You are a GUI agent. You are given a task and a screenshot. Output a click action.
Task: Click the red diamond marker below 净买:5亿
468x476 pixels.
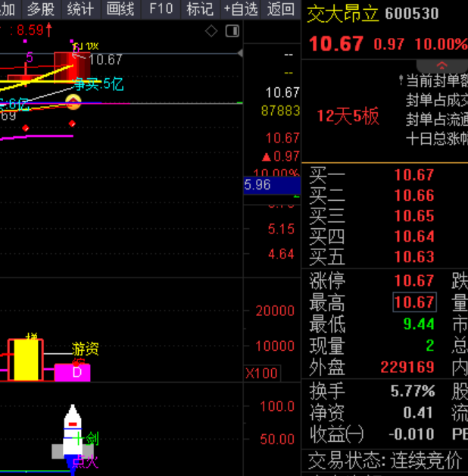point(72,124)
